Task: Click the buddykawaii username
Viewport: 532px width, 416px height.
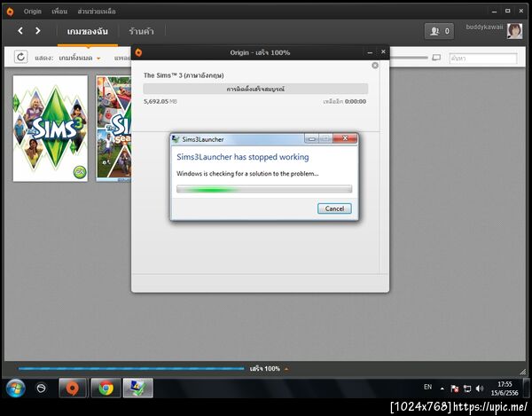Action: [484, 27]
